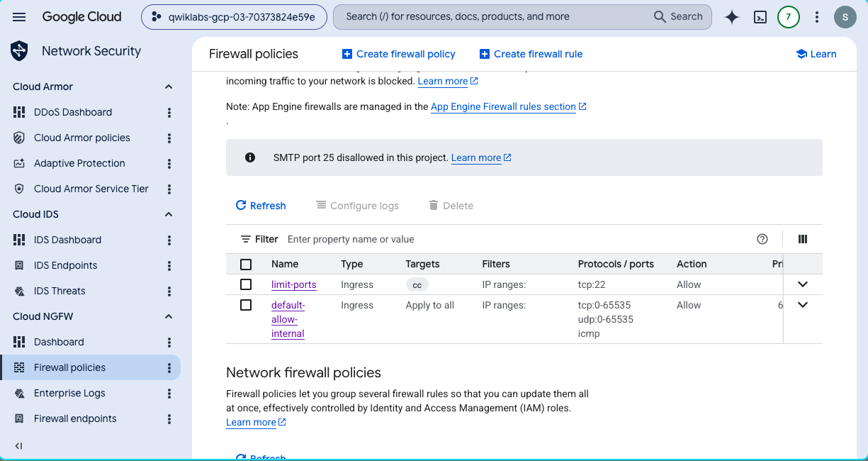Check the default-allow-internal rule checkbox

246,305
